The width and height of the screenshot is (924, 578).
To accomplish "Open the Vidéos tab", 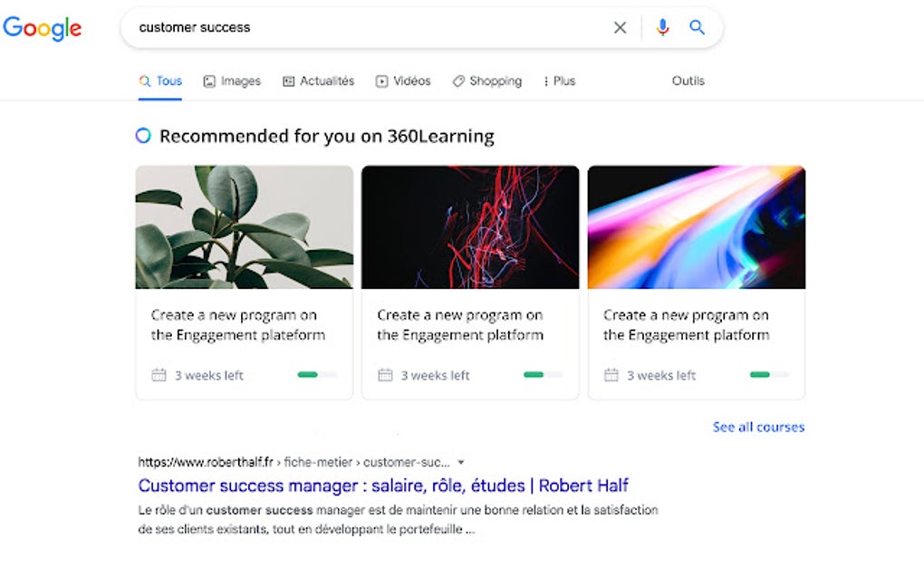I will coord(404,81).
